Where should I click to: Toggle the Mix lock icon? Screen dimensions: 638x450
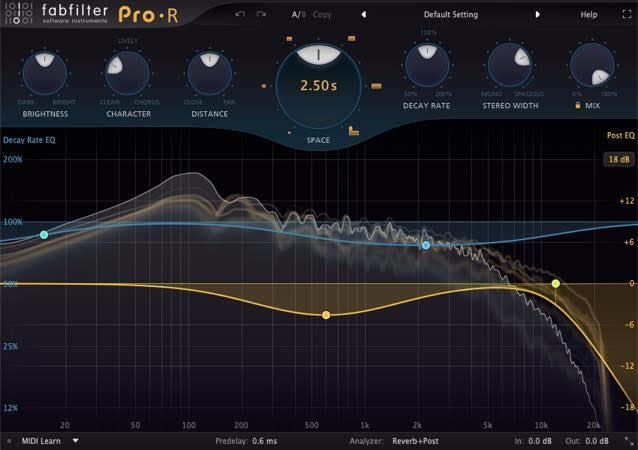point(577,105)
